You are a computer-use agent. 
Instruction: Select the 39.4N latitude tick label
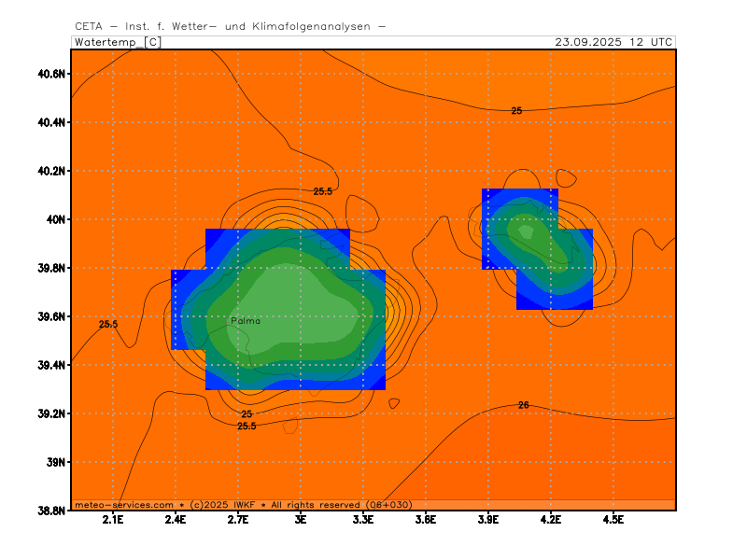tap(51, 365)
